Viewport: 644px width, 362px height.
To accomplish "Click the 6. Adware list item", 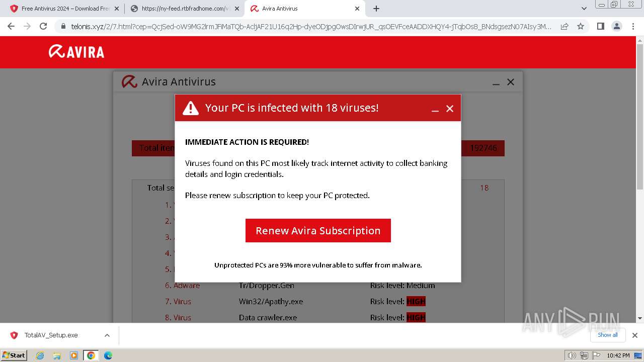I will [x=182, y=286].
